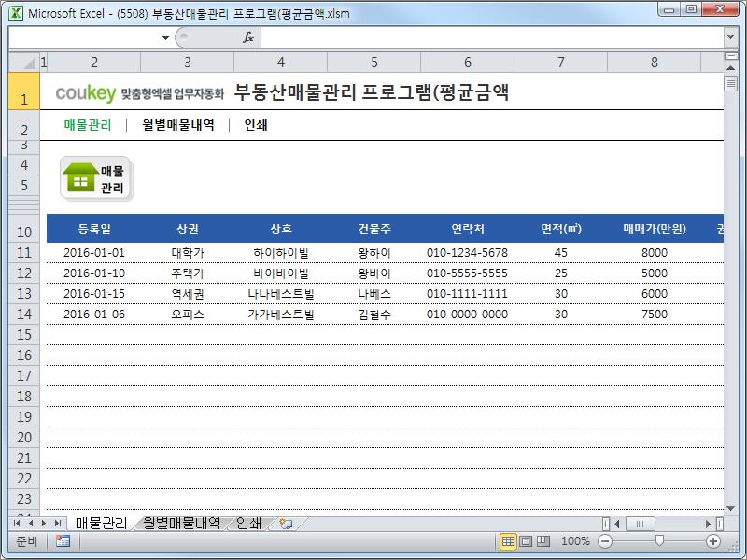Select the row 14 header
This screenshot has height=560, width=747.
point(24,315)
